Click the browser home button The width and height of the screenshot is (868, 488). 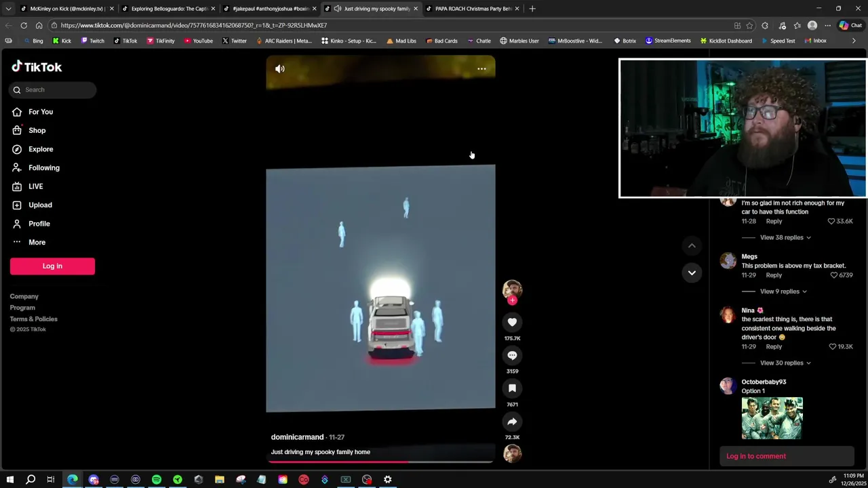[x=39, y=25]
